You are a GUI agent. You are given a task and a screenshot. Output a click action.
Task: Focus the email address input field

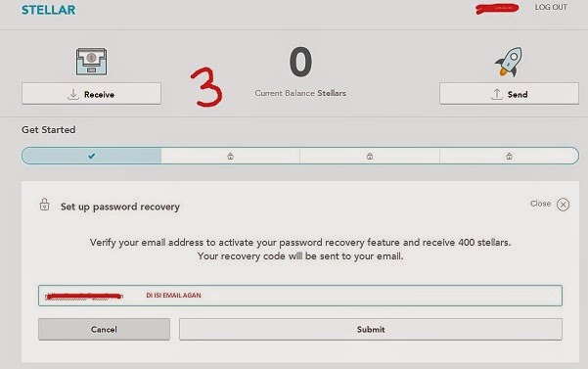tap(300, 296)
